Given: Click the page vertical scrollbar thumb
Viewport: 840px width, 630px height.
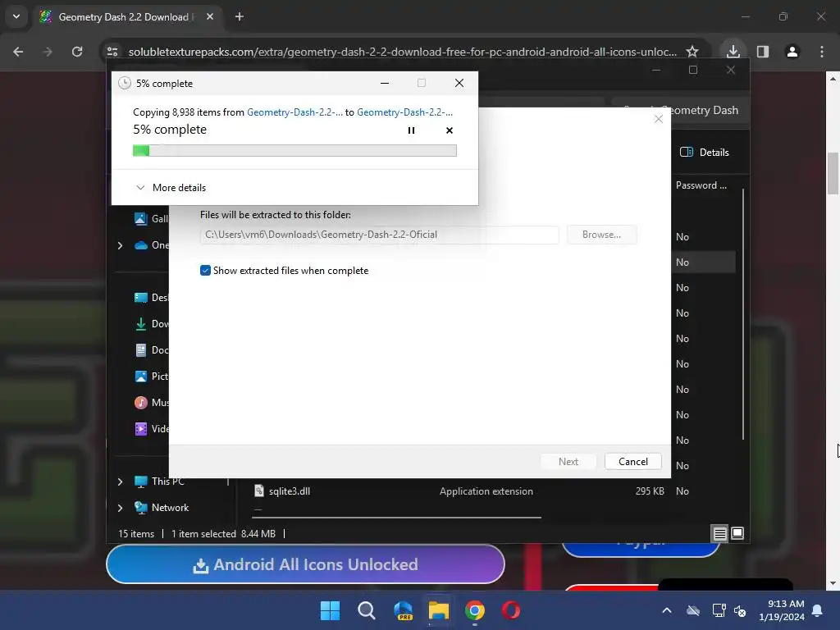Looking at the screenshot, I should point(833,174).
